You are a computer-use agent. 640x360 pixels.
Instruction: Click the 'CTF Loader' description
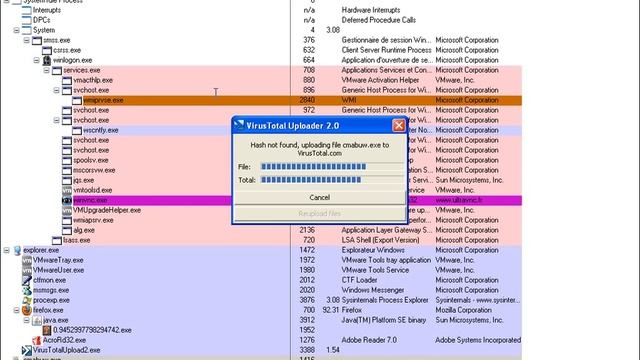tap(359, 280)
